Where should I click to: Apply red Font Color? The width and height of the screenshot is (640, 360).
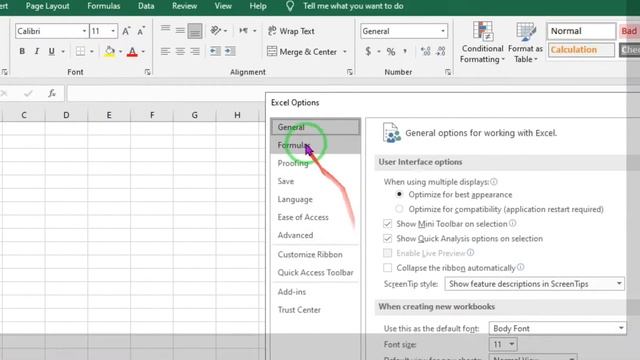click(132, 51)
